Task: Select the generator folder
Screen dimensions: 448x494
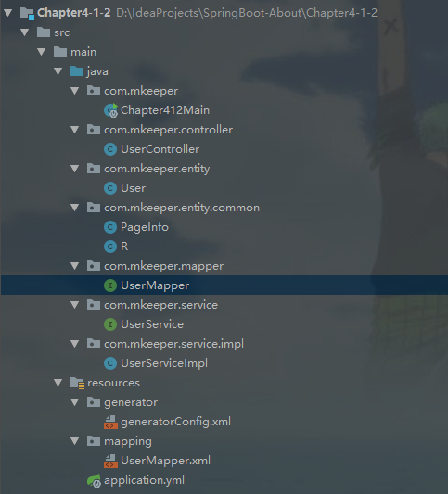Action: pyautogui.click(x=131, y=402)
